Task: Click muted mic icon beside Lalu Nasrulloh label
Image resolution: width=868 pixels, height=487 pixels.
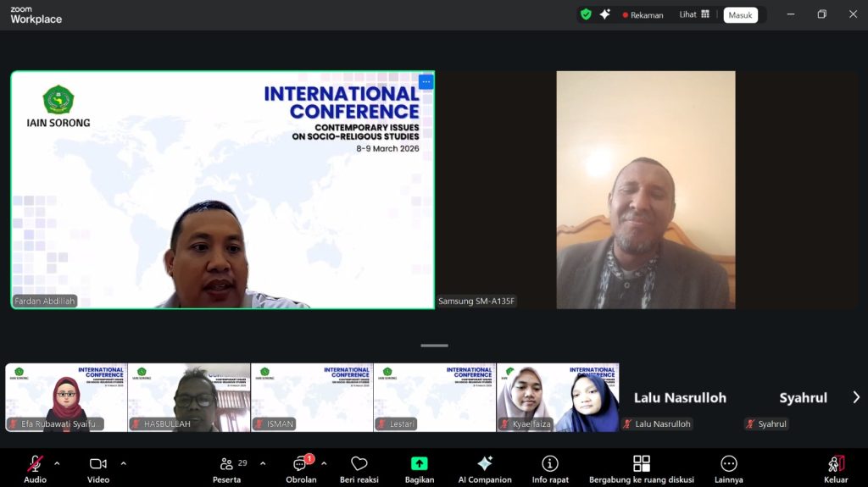Action: [627, 424]
